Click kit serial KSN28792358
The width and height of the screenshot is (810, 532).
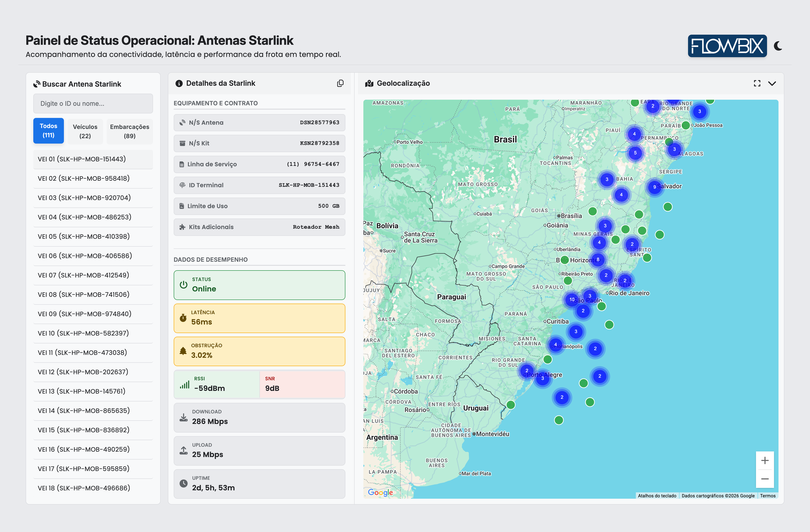[x=319, y=143]
